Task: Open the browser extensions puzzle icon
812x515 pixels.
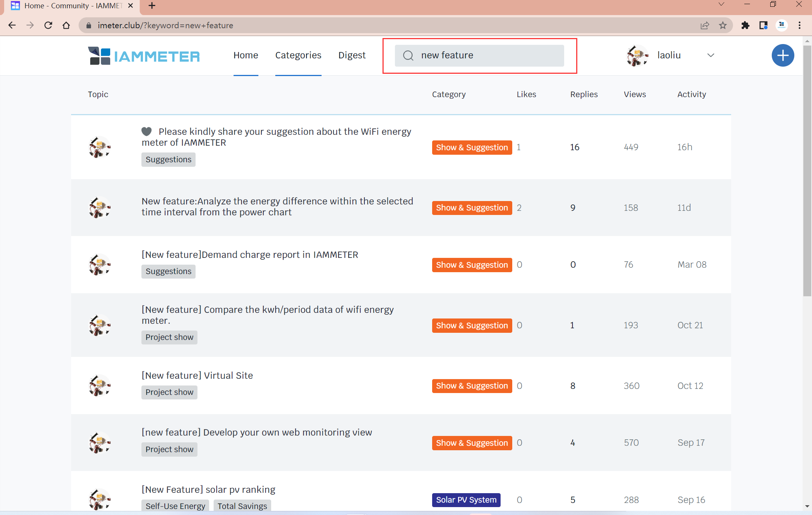Action: click(745, 26)
